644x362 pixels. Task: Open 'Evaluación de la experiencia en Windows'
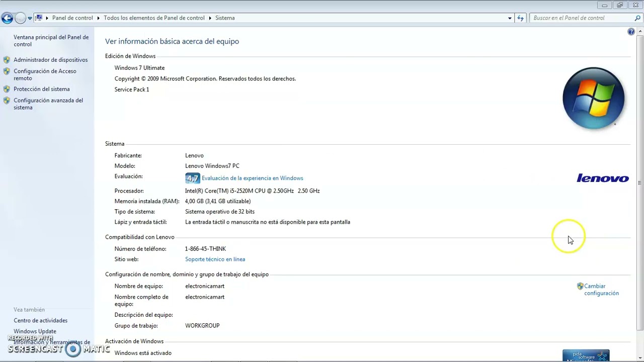252,178
